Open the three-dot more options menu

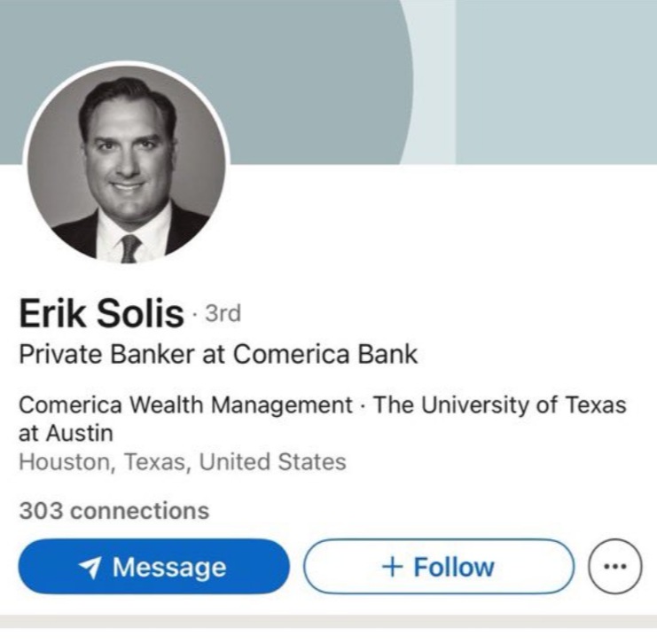(614, 567)
